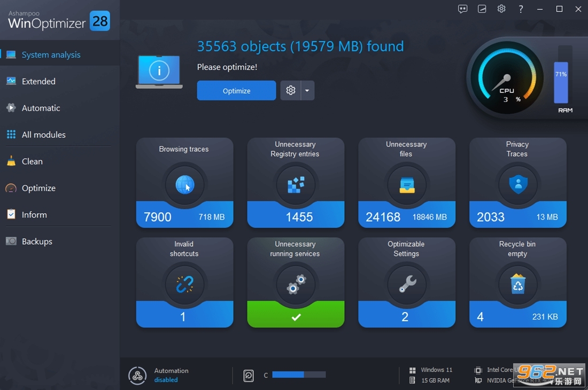Click the Clean broom icon in sidebar

[x=11, y=161]
